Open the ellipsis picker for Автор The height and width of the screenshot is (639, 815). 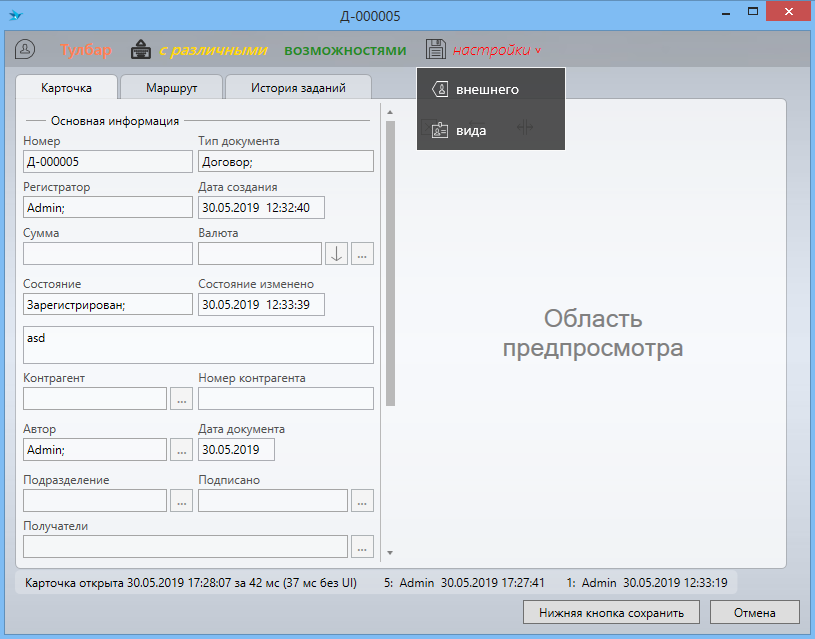pyautogui.click(x=181, y=450)
